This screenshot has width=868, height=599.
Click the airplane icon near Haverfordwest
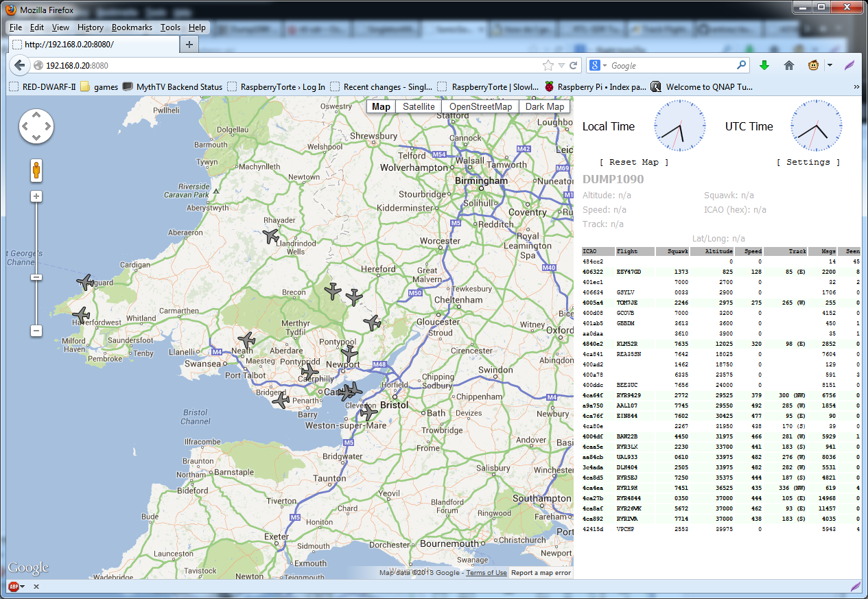coord(81,315)
